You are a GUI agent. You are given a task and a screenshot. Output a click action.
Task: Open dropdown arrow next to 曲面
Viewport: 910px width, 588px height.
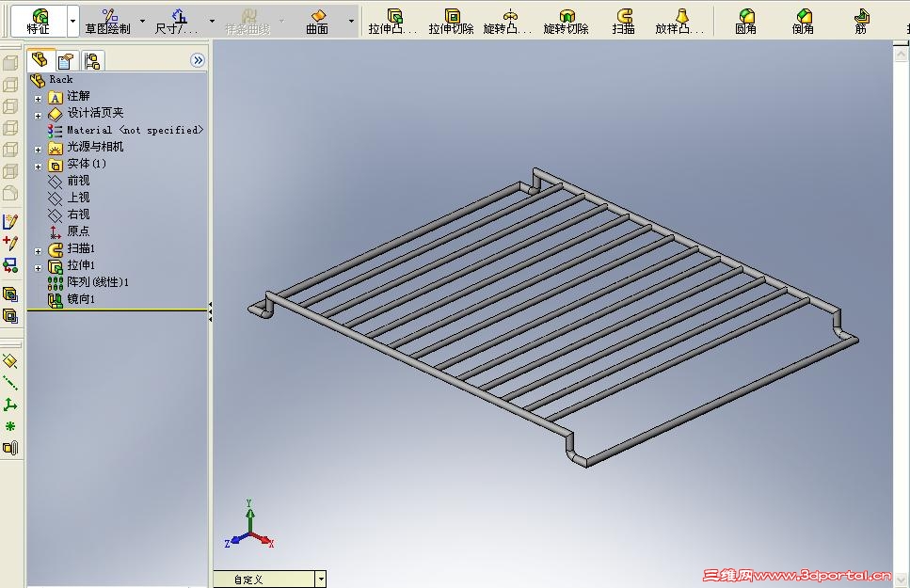click(352, 22)
